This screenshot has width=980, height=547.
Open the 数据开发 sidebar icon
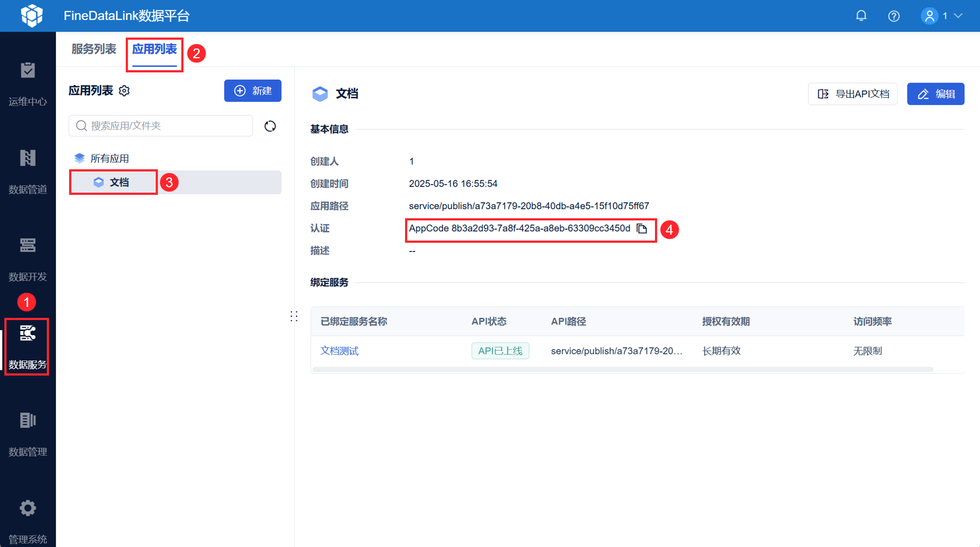pos(28,245)
